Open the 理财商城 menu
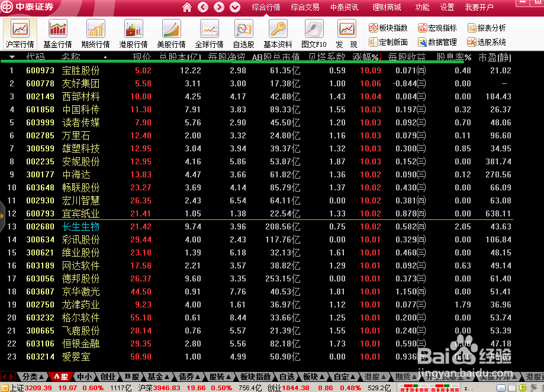The height and width of the screenshot is (392, 544). pyautogui.click(x=387, y=7)
